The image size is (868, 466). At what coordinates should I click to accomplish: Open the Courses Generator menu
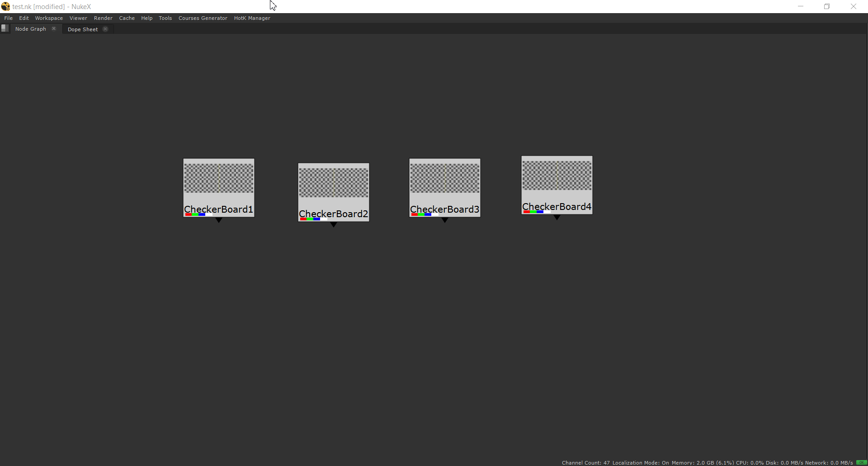pos(203,18)
